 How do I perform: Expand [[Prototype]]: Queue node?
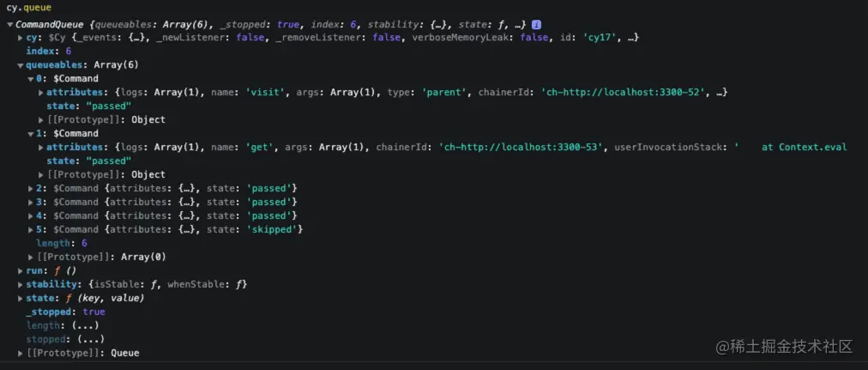[21, 353]
